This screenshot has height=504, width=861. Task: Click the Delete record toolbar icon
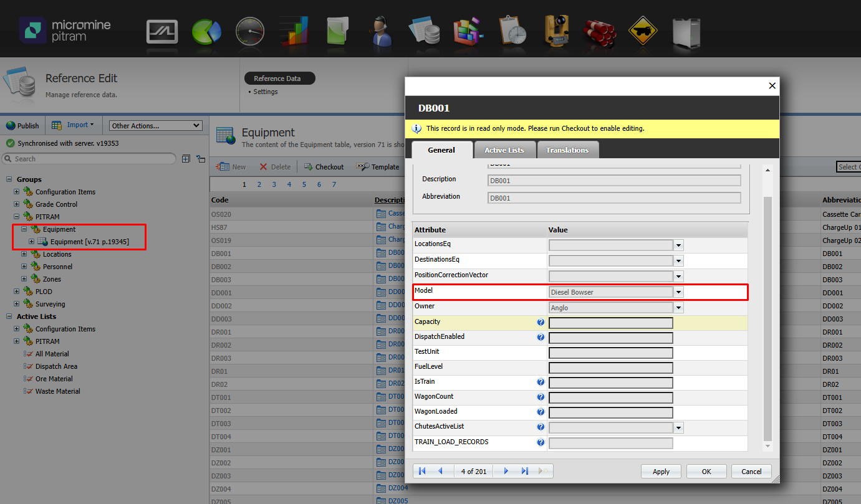tap(274, 166)
